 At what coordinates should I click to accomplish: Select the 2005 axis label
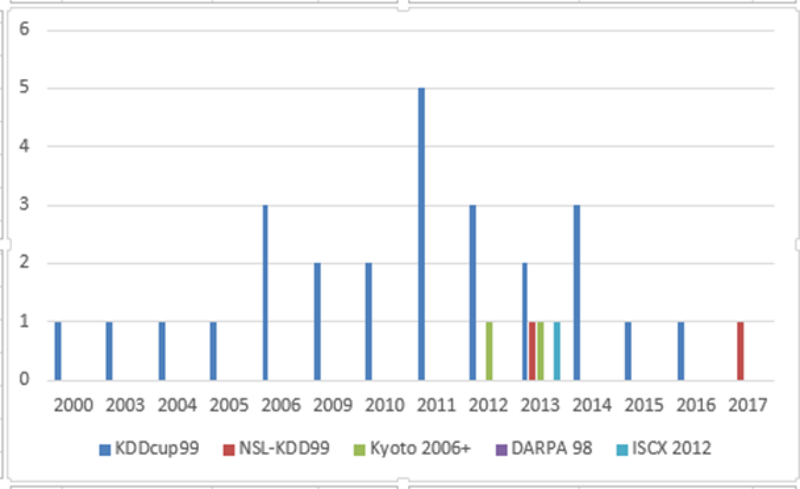coord(229,405)
